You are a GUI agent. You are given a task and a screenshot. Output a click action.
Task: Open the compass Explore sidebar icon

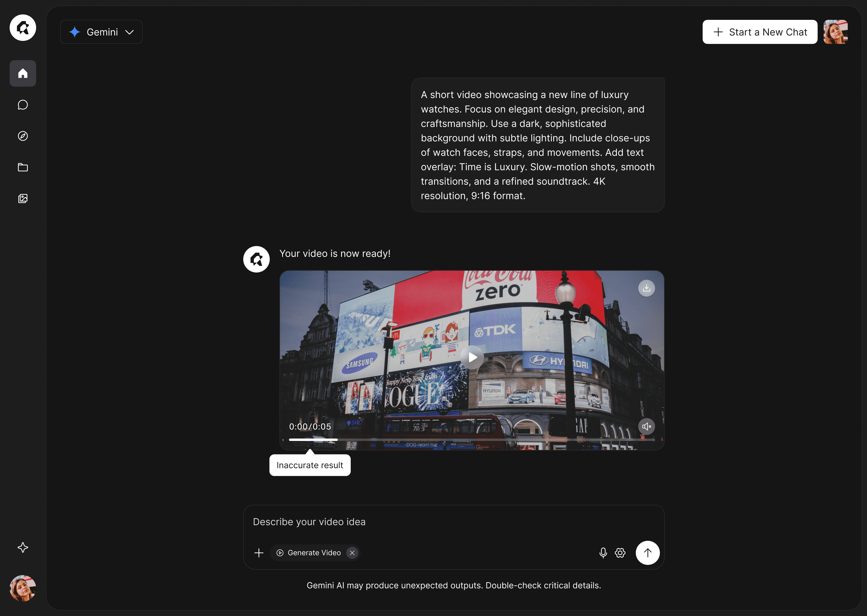[x=23, y=136]
